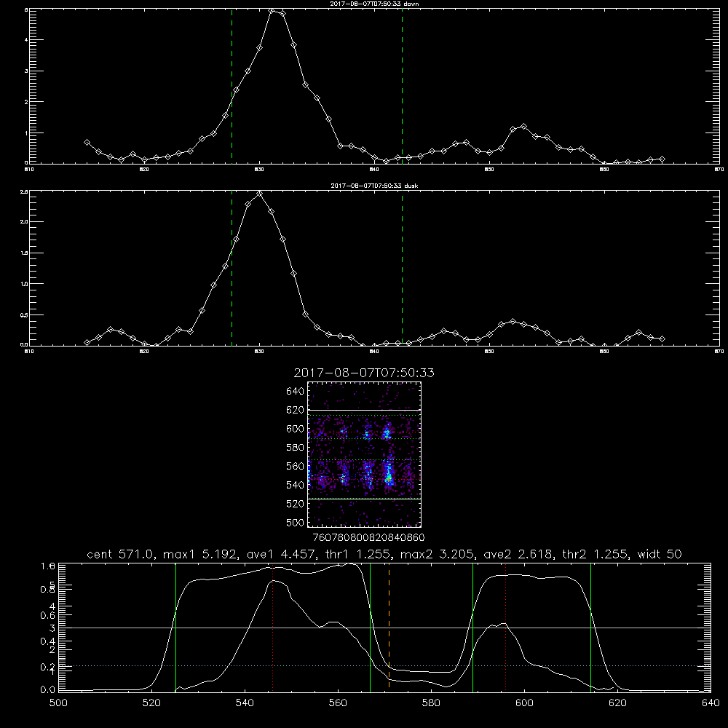Viewport: 728px width, 728px height.
Task: Click the left green dashed line in dawn plot
Action: (x=232, y=86)
